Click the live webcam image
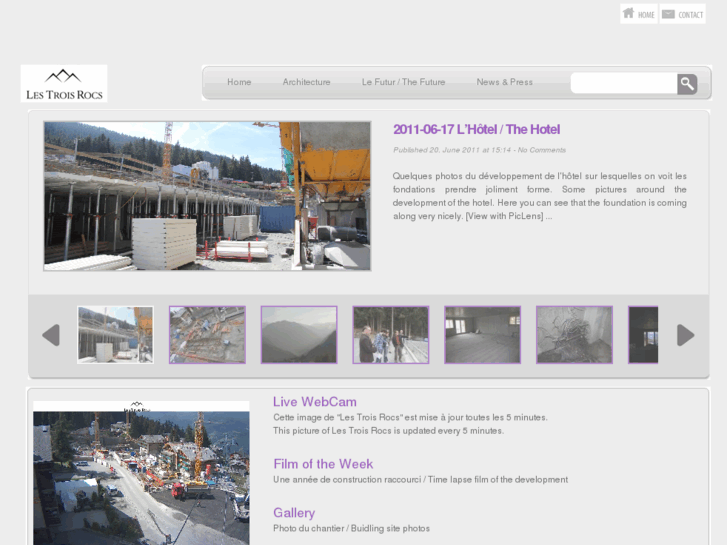 141,473
